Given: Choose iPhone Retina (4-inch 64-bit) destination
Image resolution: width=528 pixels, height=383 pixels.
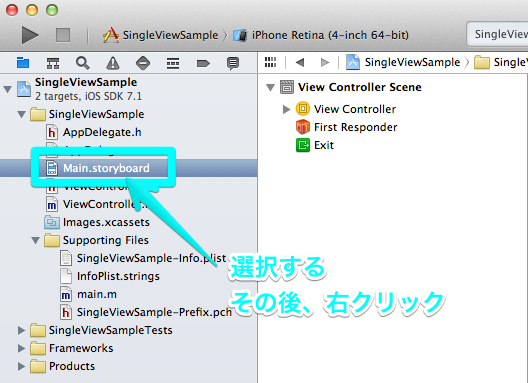Looking at the screenshot, I should pos(321,35).
